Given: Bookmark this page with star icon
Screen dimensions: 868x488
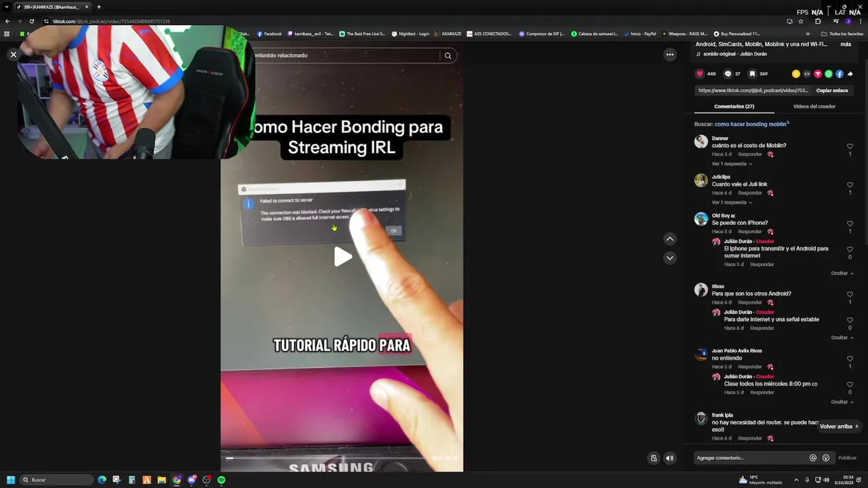Looking at the screenshot, I should point(801,21).
